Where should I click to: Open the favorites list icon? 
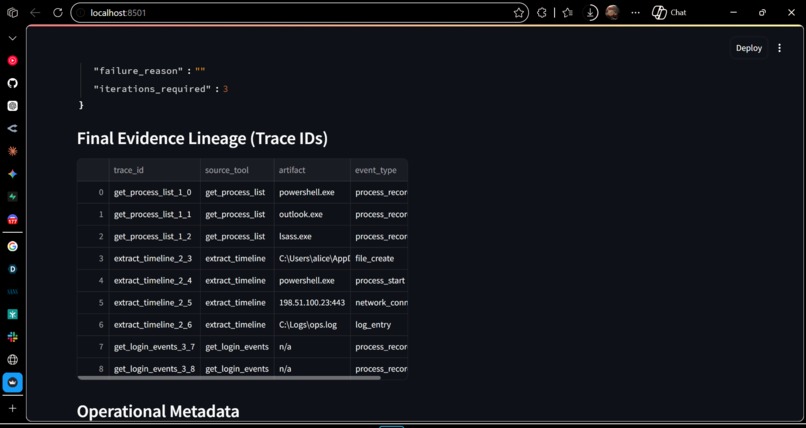[567, 13]
